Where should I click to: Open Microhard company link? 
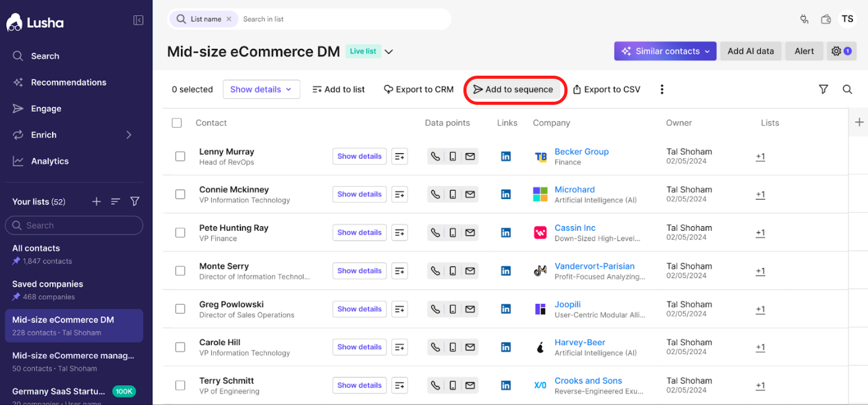click(574, 189)
